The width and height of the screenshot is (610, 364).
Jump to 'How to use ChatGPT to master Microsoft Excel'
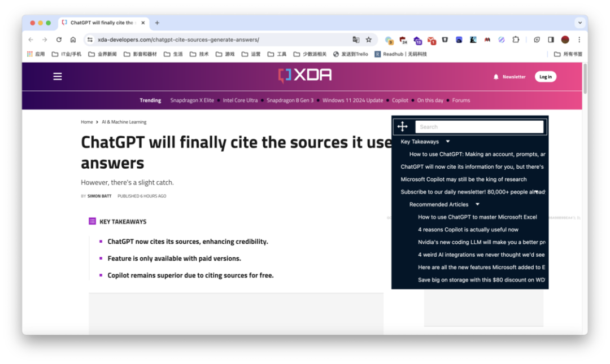477,217
